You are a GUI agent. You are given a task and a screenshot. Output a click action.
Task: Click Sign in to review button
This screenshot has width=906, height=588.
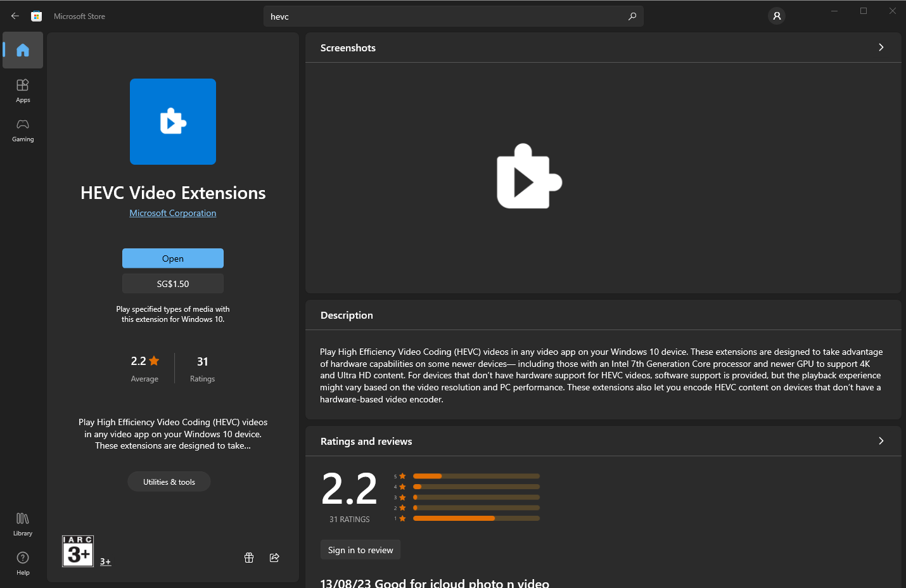360,550
